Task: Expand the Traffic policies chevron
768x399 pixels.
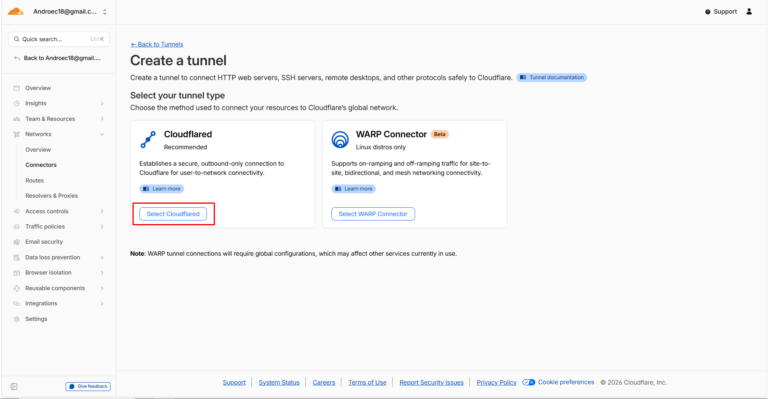Action: pyautogui.click(x=102, y=227)
